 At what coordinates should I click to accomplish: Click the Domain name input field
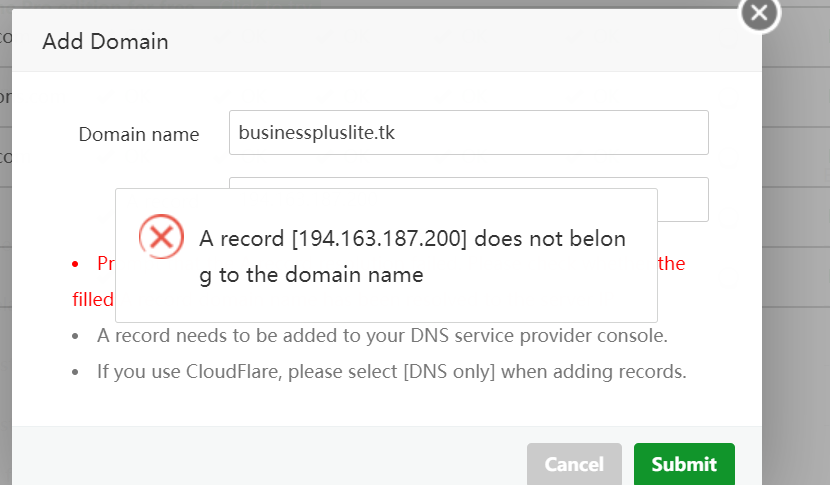pos(468,132)
